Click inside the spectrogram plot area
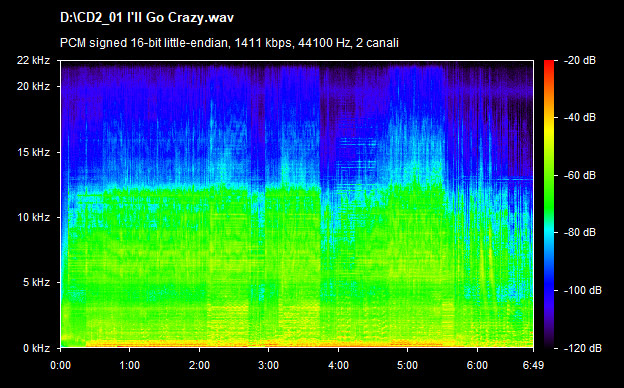The height and width of the screenshot is (388, 624). coord(297,204)
